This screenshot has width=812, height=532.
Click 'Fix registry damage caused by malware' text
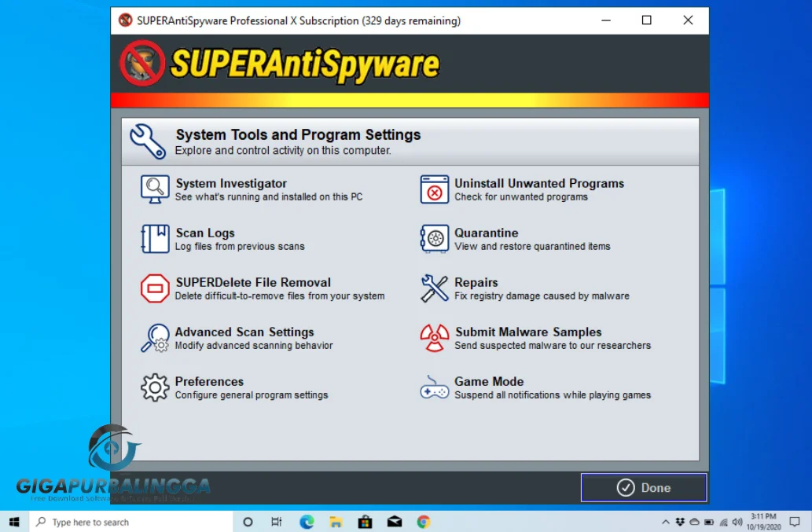pos(542,296)
